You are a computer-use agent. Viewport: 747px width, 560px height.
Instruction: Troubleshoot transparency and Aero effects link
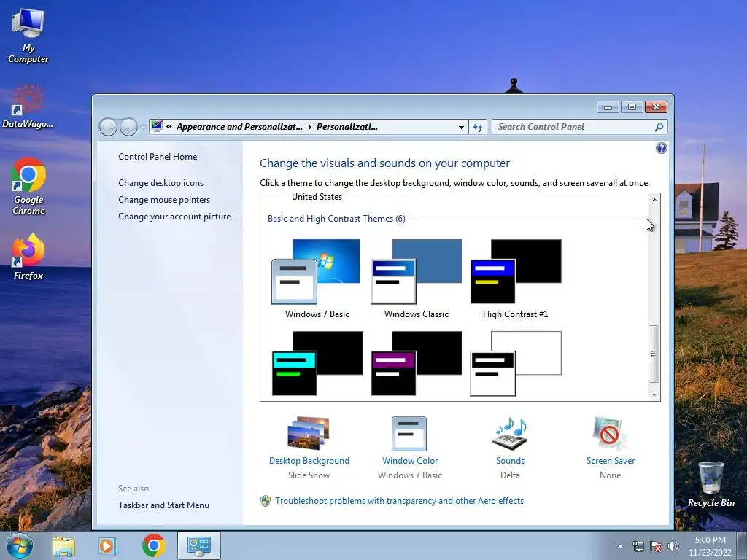(x=399, y=501)
